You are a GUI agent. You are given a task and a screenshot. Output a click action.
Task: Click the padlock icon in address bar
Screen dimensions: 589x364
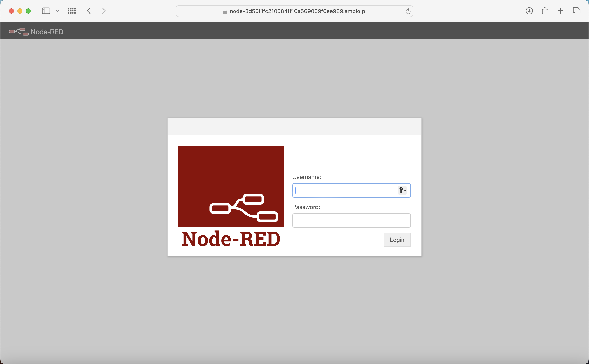225,11
